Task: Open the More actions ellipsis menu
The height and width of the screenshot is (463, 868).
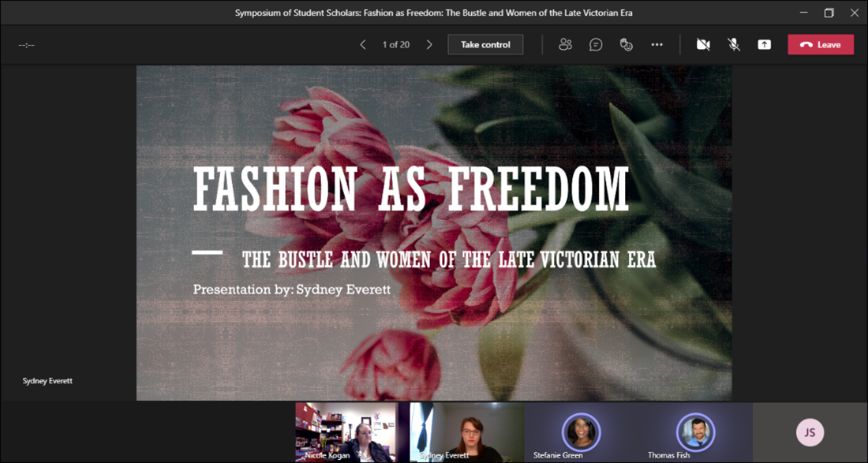Action: point(657,45)
